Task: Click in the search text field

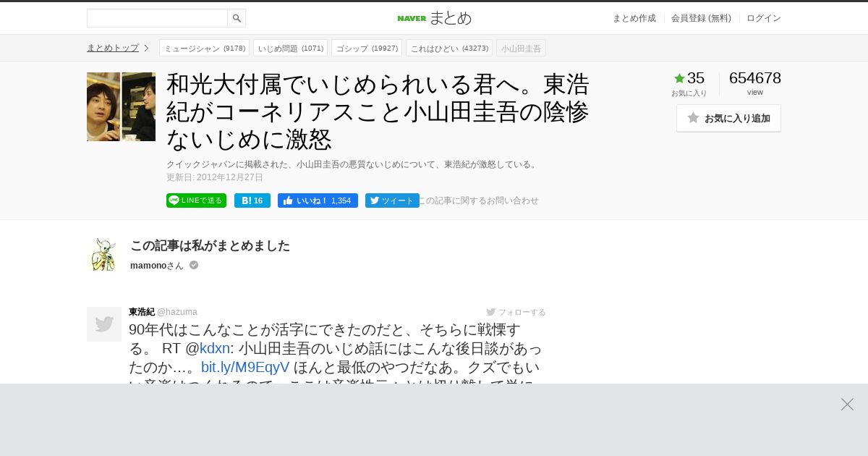Action: coord(157,18)
